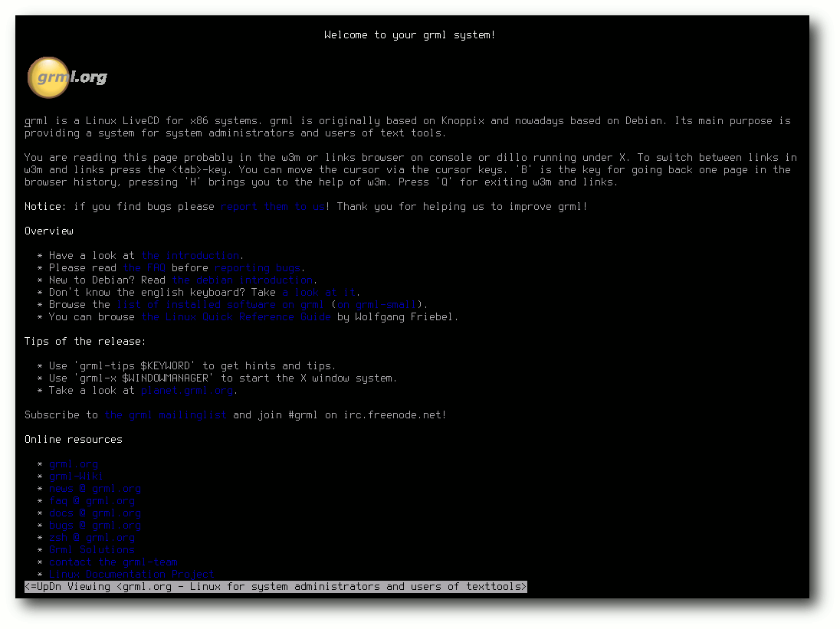Image resolution: width=840 pixels, height=629 pixels.
Task: Open 'news @ grml.org' link
Action: (95, 489)
